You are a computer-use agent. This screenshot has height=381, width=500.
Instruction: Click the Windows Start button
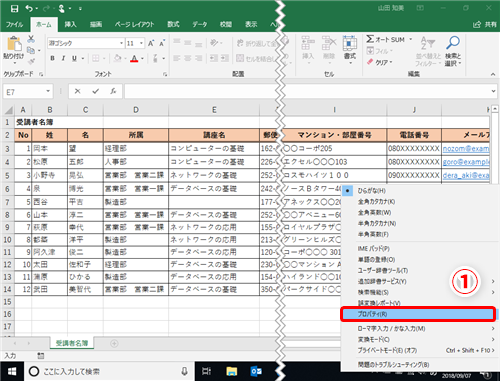click(x=12, y=371)
